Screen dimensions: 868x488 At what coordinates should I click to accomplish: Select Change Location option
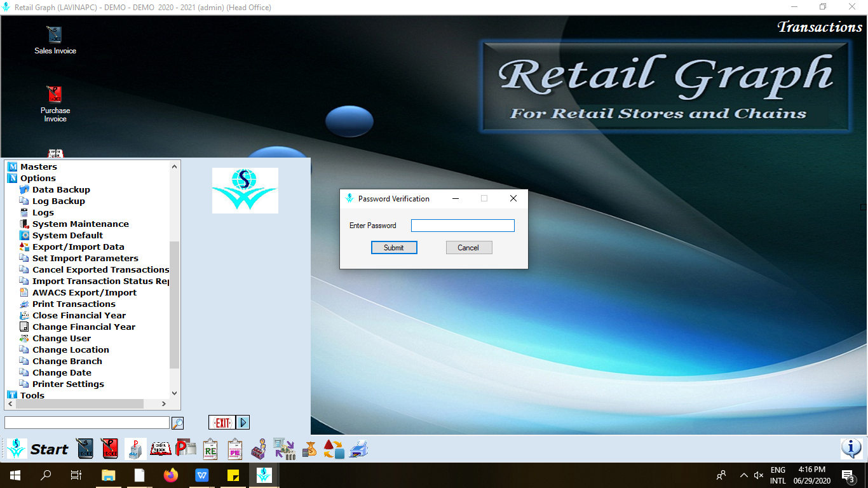click(x=71, y=349)
